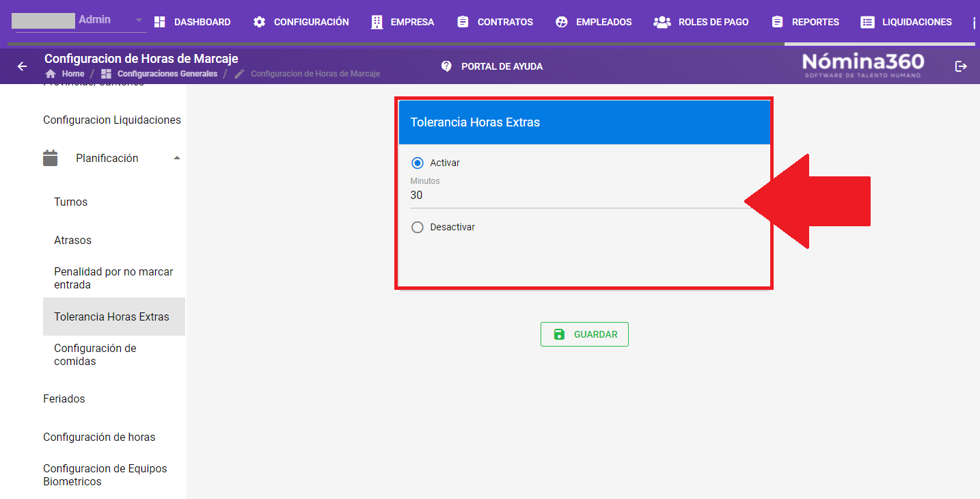Click the GUARDAR button
This screenshot has height=499, width=980.
584,334
